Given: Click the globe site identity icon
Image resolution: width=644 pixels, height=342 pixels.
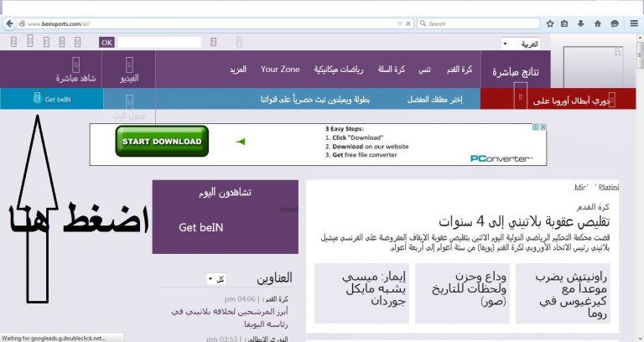Looking at the screenshot, I should pos(22,23).
